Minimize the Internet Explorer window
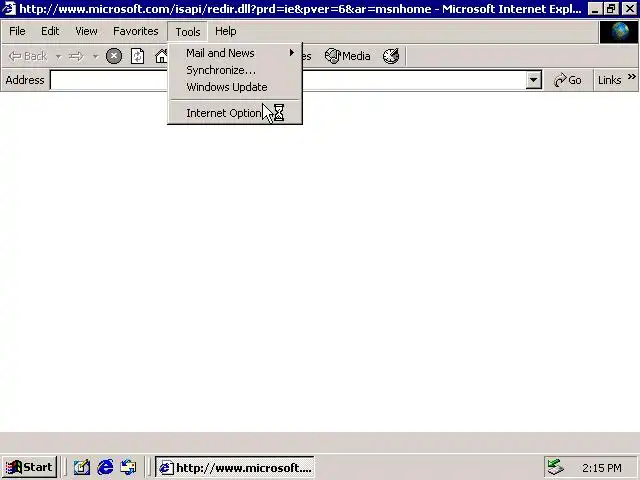The height and width of the screenshot is (480, 640). pos(595,9)
